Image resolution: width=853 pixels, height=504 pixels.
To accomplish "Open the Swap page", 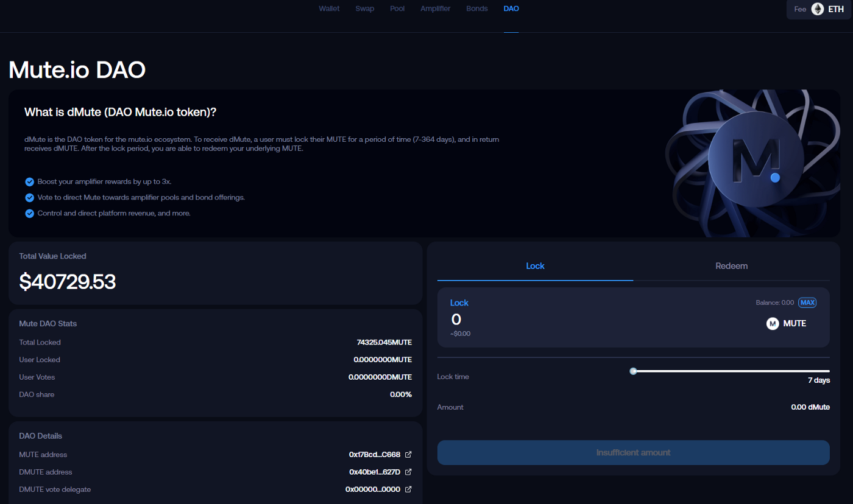I will tap(365, 9).
